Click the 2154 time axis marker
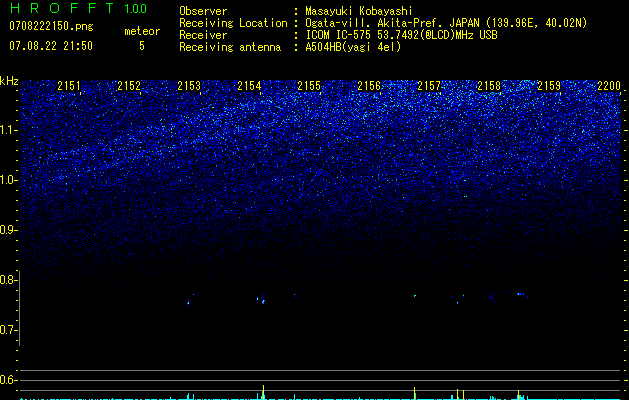This screenshot has width=629, height=400. point(249,86)
